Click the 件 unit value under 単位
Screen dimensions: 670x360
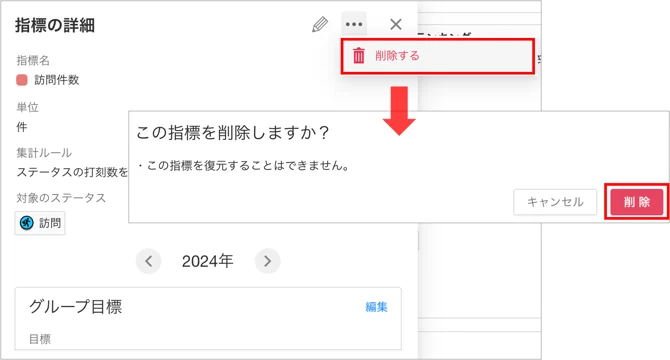(22, 127)
